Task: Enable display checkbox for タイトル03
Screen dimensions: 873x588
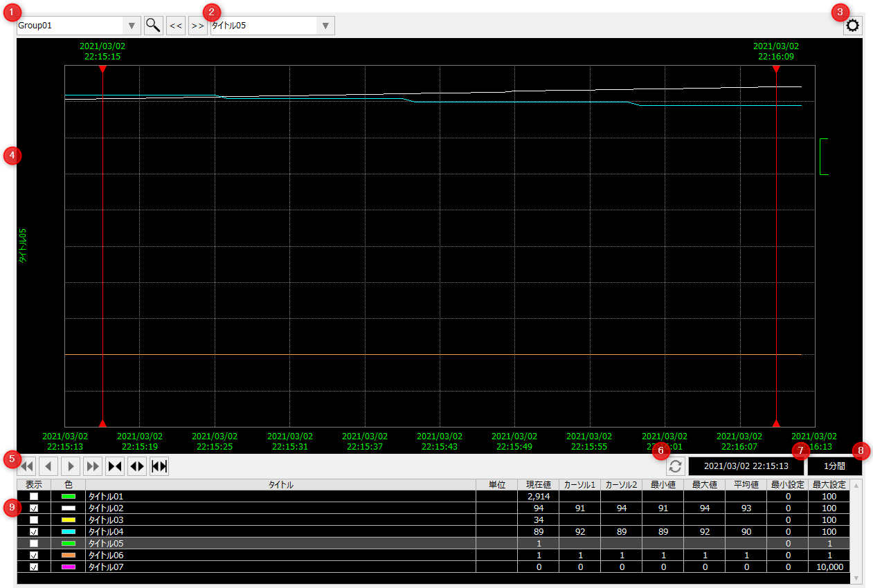Action: point(34,520)
